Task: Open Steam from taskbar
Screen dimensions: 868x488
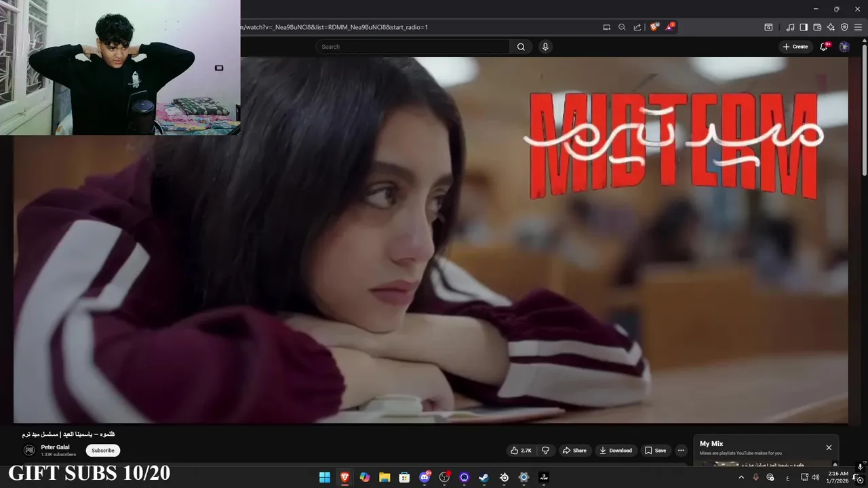Action: (x=484, y=477)
